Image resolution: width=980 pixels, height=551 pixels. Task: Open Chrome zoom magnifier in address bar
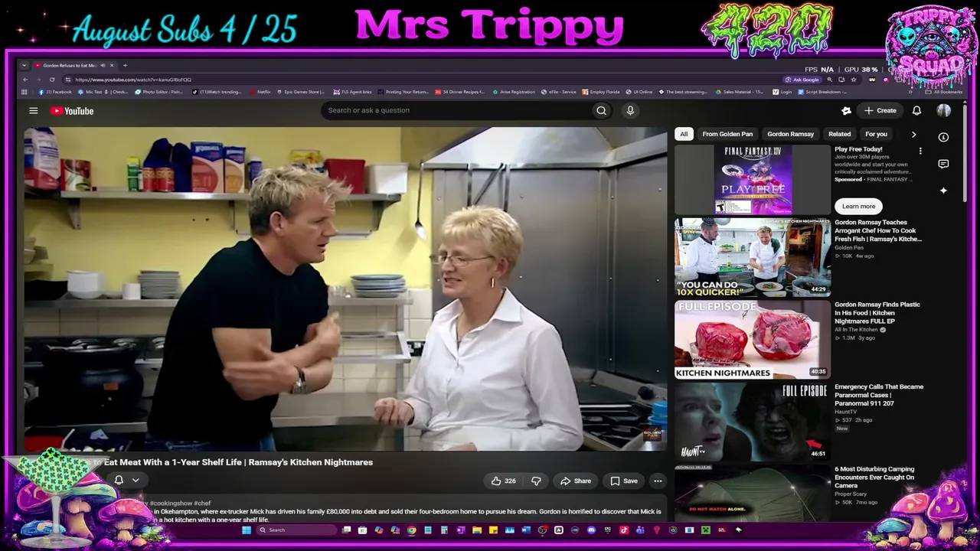point(829,80)
